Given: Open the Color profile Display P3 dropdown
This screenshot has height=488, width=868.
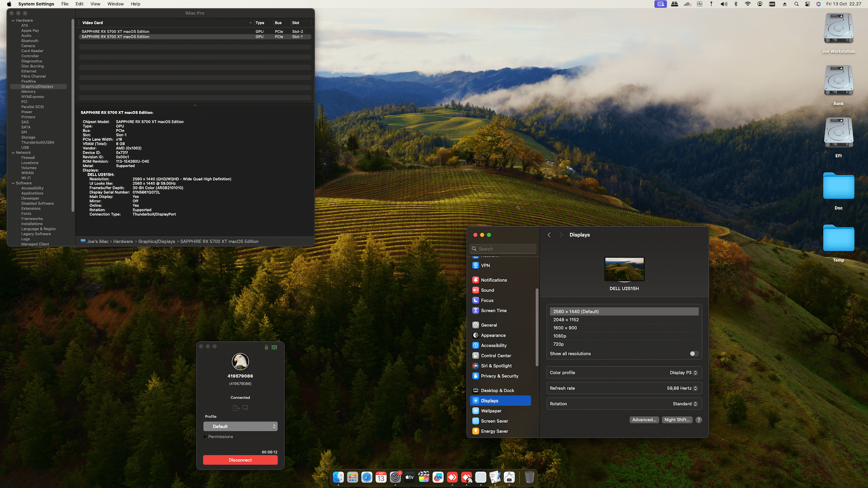Looking at the screenshot, I should (683, 373).
